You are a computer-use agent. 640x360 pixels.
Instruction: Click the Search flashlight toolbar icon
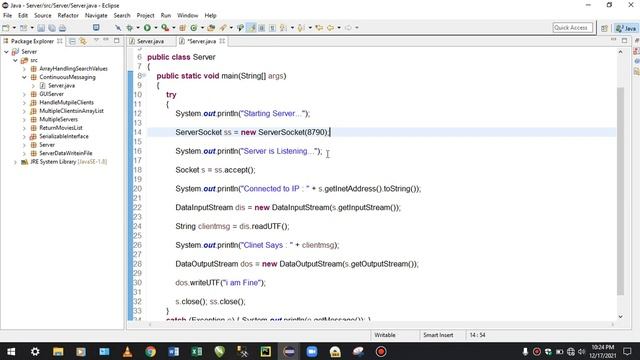pos(222,28)
